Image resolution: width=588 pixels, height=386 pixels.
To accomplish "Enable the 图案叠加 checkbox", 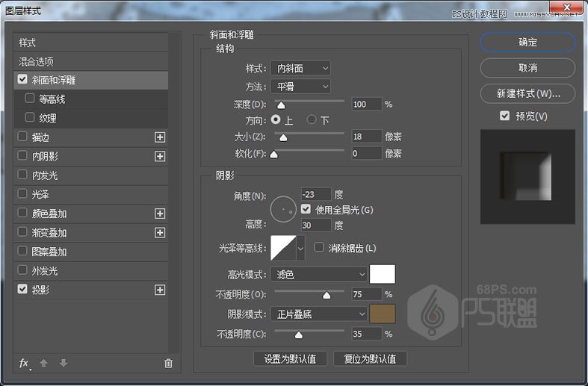I will pyautogui.click(x=22, y=251).
